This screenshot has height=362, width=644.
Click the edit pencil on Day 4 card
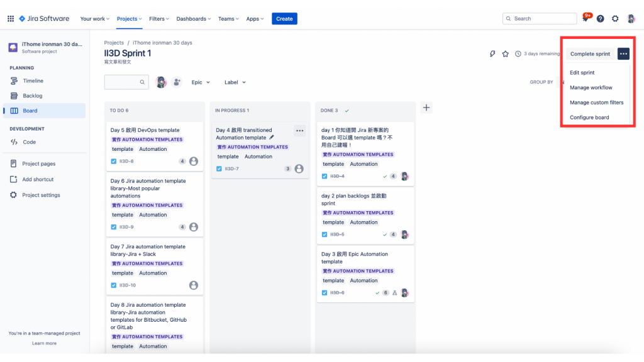[x=272, y=138]
